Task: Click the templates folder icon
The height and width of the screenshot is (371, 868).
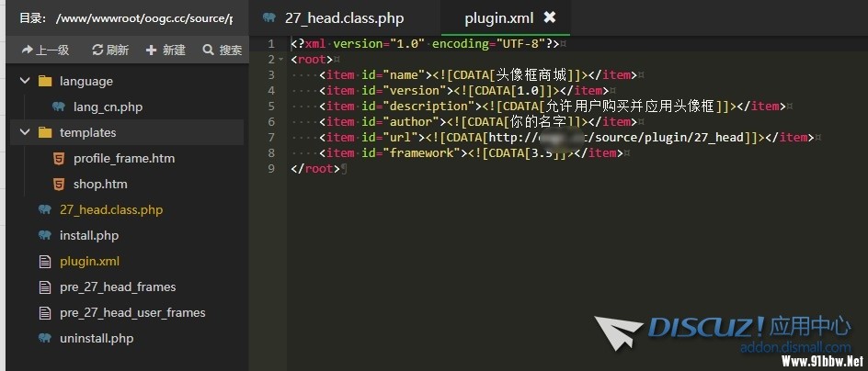Action: 45,132
